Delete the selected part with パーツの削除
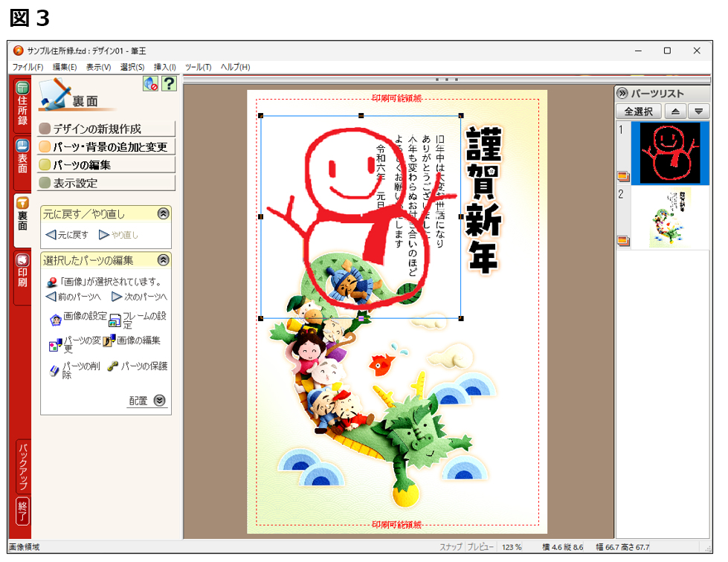The image size is (728, 562). coord(55,369)
